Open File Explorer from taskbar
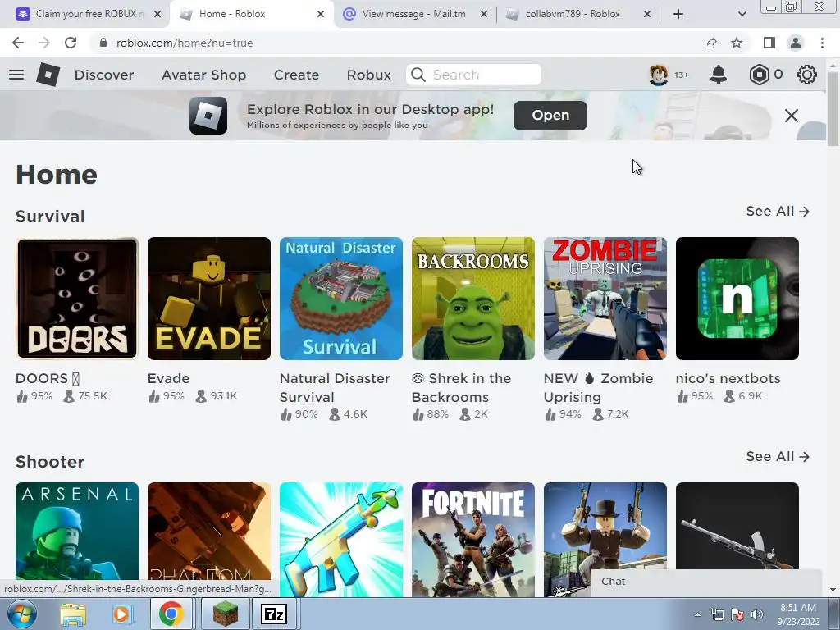This screenshot has width=840, height=630. 73,614
